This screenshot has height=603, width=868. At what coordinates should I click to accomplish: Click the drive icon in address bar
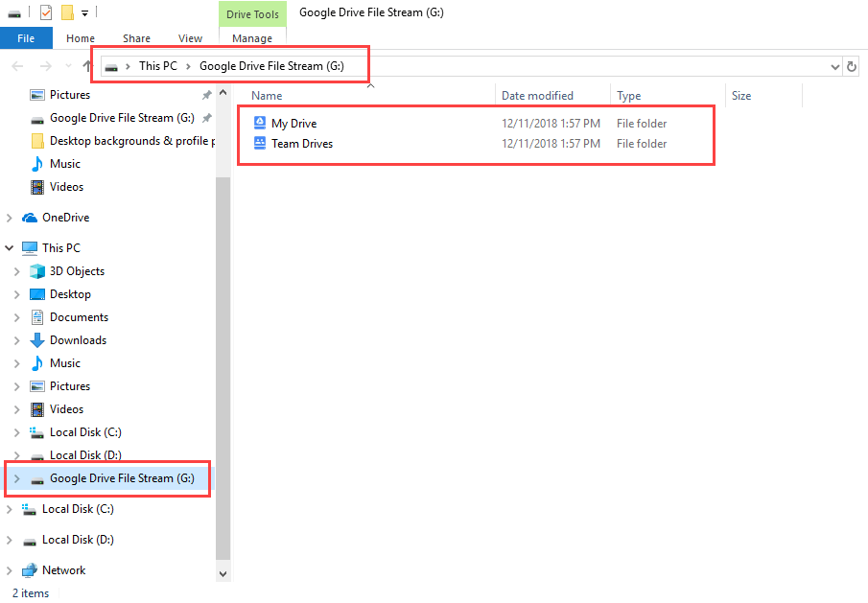[111, 67]
